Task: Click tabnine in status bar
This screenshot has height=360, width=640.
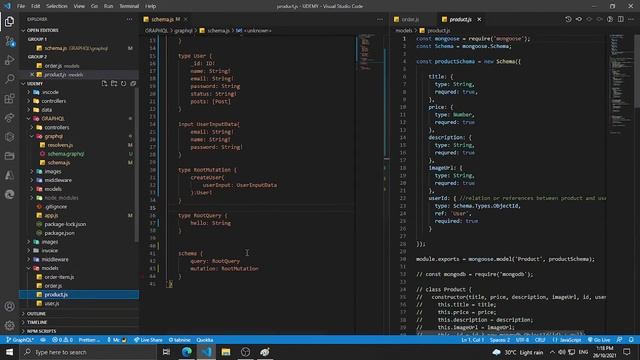Action: pyautogui.click(x=180, y=340)
